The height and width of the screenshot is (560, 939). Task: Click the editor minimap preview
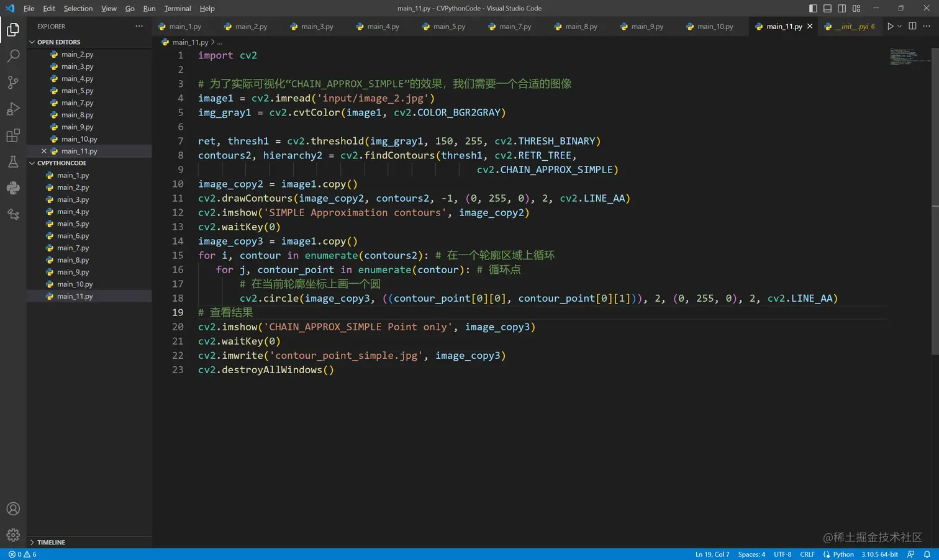coord(910,56)
